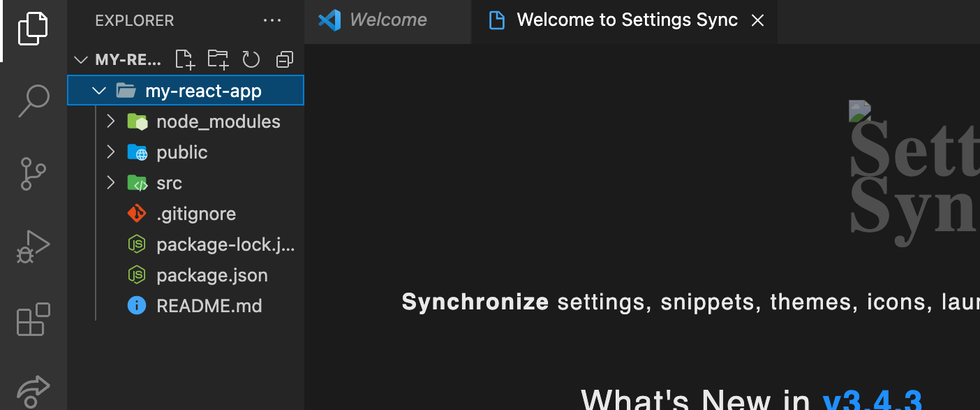Click the New File icon
The height and width of the screenshot is (410, 980).
[x=184, y=60]
